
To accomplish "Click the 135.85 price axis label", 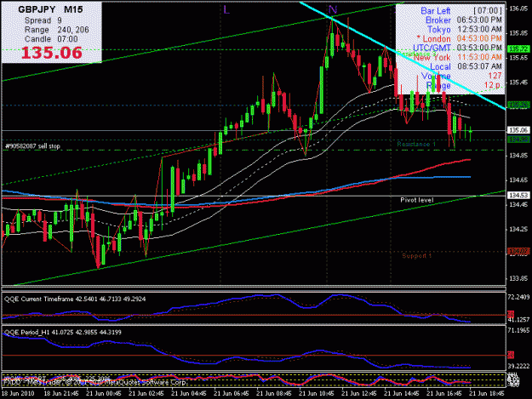I will click(x=518, y=33).
